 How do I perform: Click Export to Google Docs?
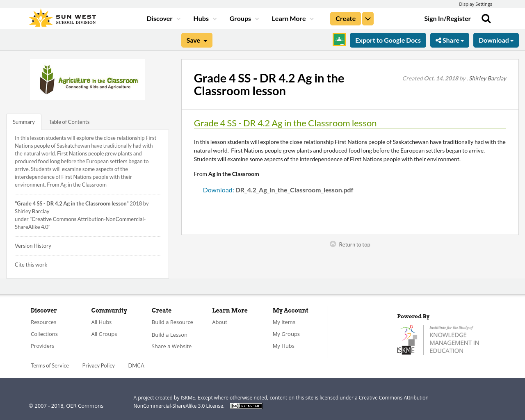coord(388,40)
